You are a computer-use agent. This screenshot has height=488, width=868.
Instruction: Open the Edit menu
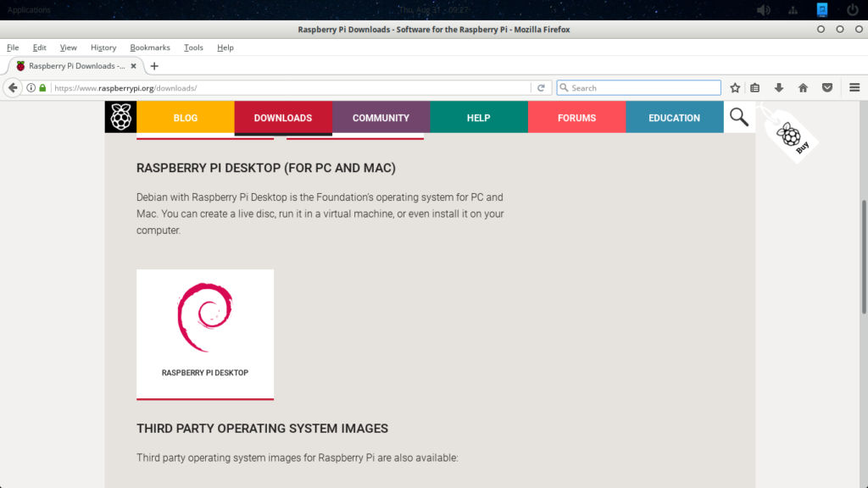point(39,47)
